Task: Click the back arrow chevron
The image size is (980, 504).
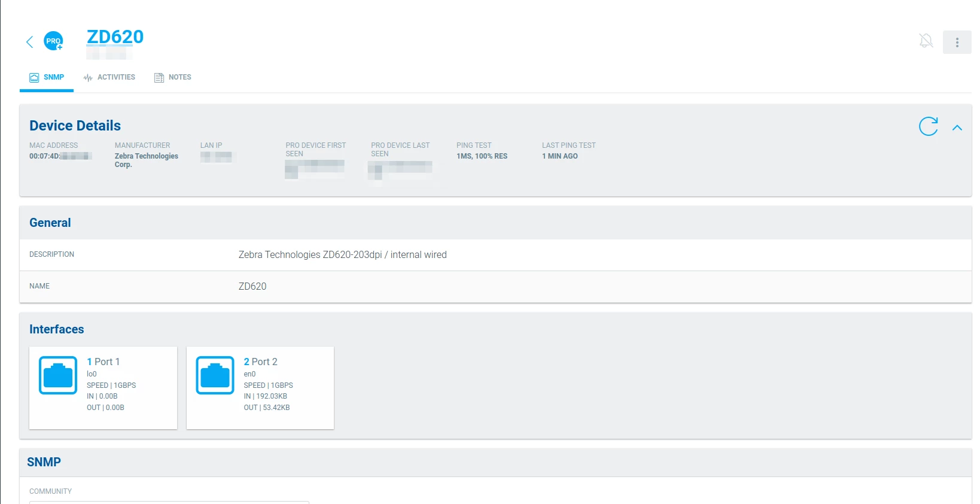Action: point(29,41)
